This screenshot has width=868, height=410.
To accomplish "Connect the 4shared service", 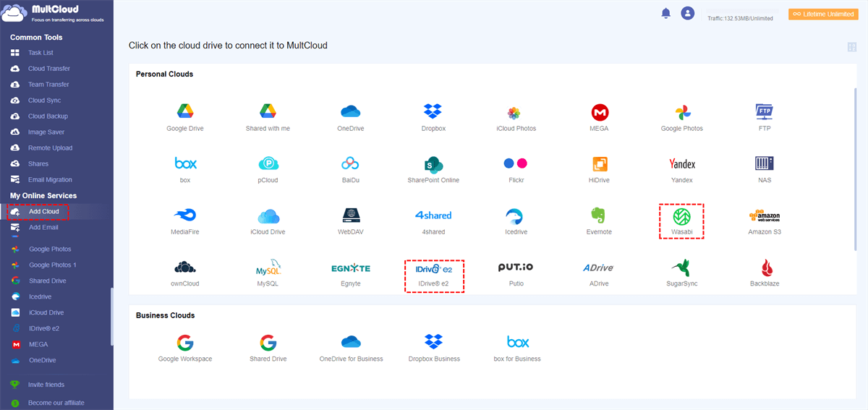I will (433, 222).
